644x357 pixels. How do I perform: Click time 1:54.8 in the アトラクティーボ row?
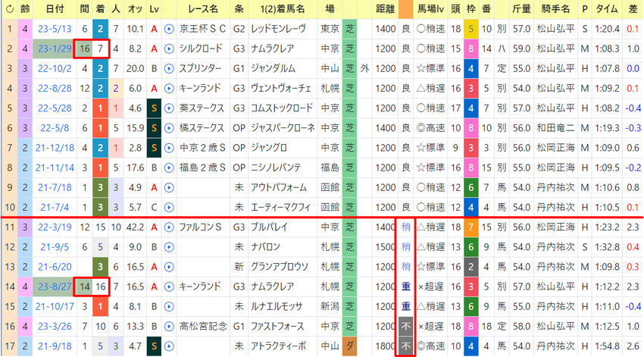pyautogui.click(x=607, y=346)
